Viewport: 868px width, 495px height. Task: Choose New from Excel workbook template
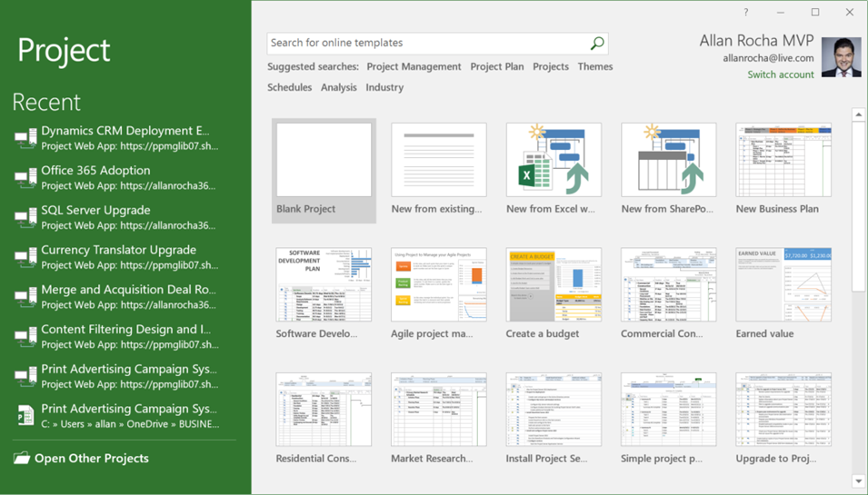554,171
